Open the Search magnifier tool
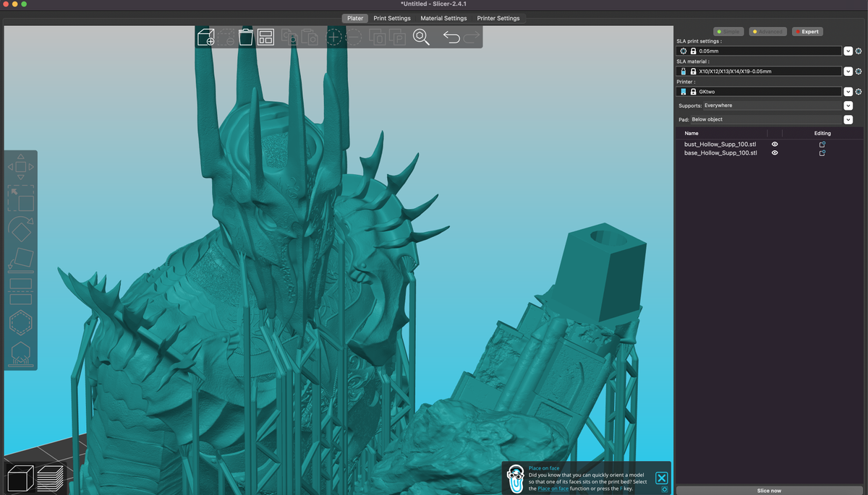868x495 pixels. click(421, 37)
